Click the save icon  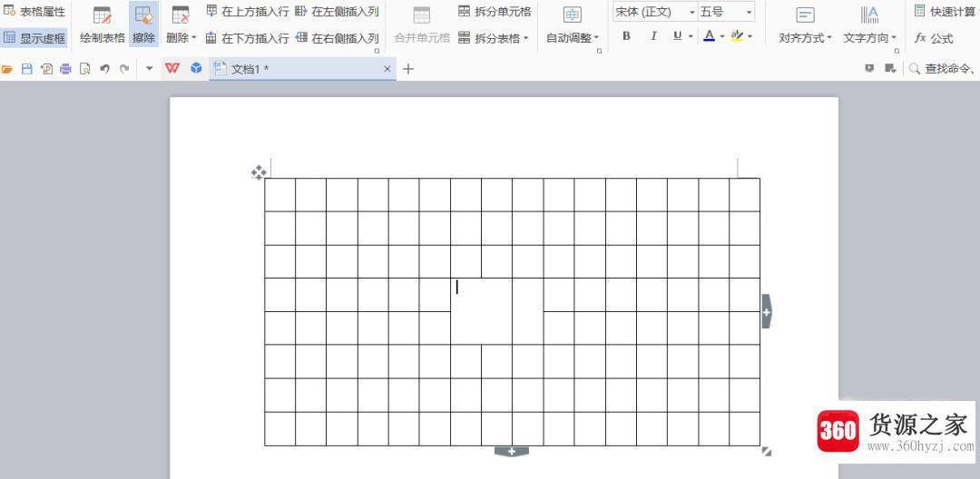(x=27, y=69)
